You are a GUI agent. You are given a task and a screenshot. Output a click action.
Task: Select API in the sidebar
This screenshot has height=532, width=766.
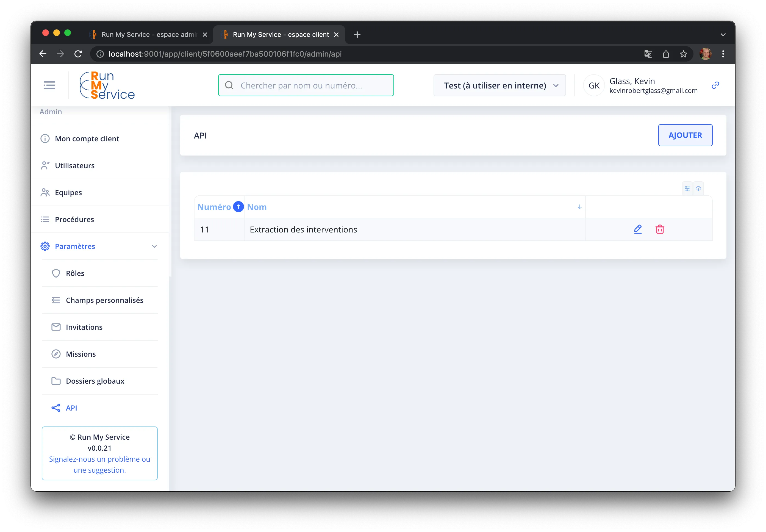tap(100, 408)
